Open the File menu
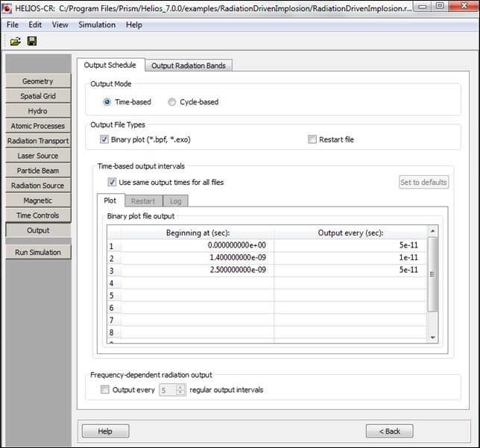 coord(13,25)
